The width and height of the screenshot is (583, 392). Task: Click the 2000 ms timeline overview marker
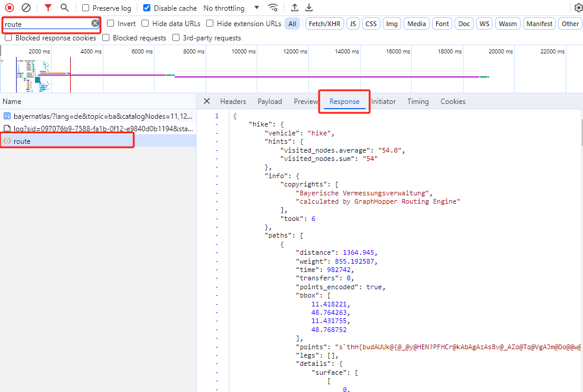pos(39,51)
